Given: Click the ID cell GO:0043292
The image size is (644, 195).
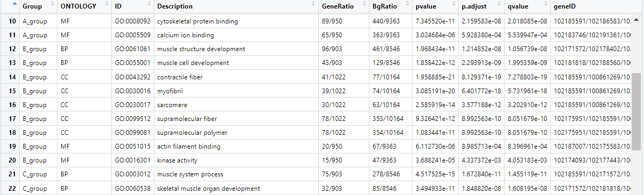Looking at the screenshot, I should click(x=133, y=77).
